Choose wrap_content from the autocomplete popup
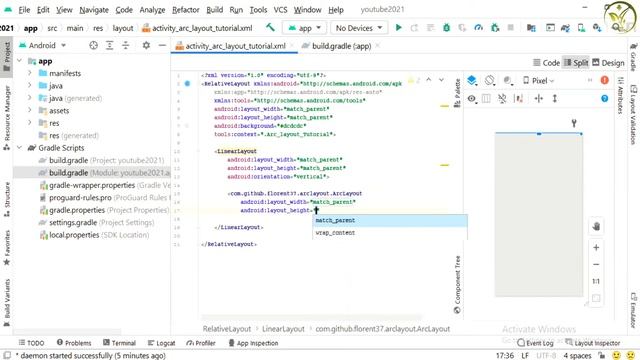 coord(390,233)
